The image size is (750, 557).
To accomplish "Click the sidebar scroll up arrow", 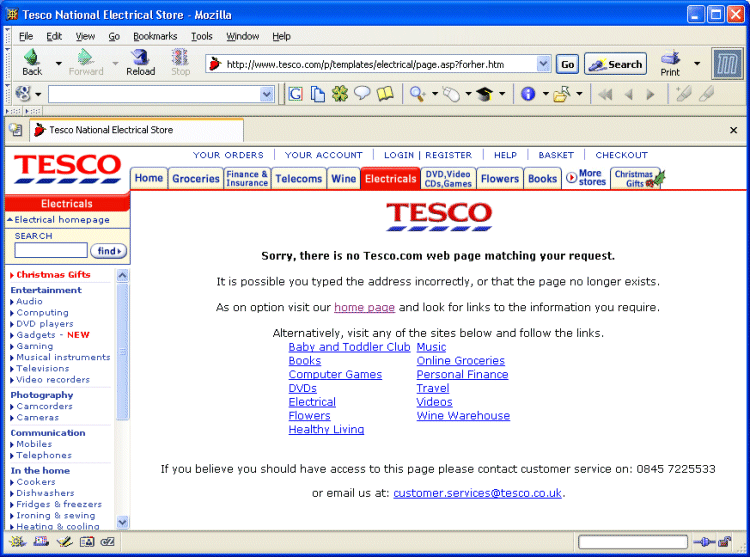I will 122,275.
